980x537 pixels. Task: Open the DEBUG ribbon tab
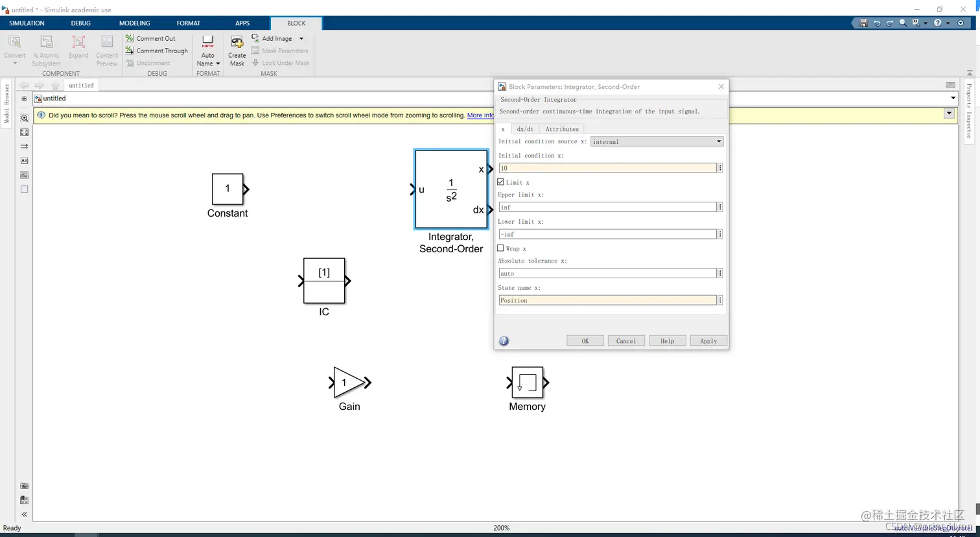click(81, 23)
